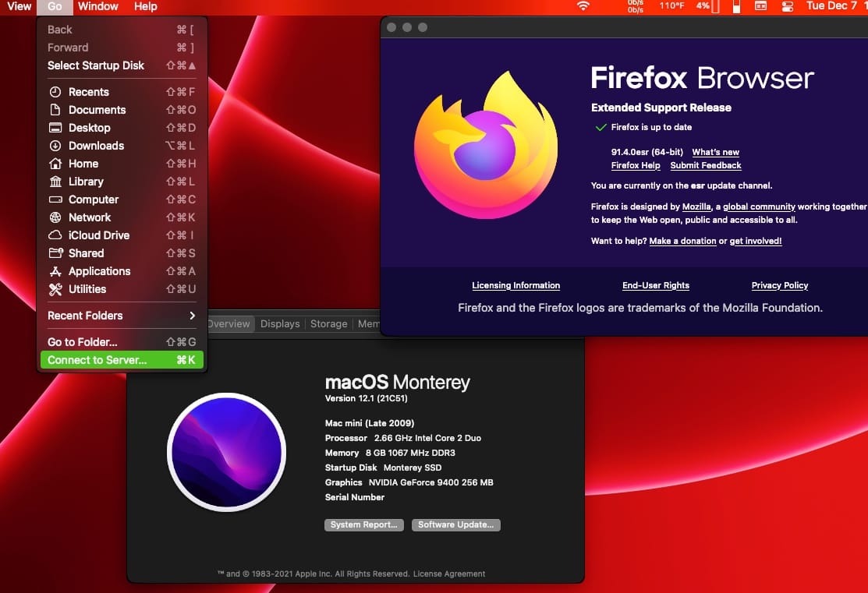The height and width of the screenshot is (593, 868).
Task: Click the Mac mini (Late 2009) text
Action: 369,423
